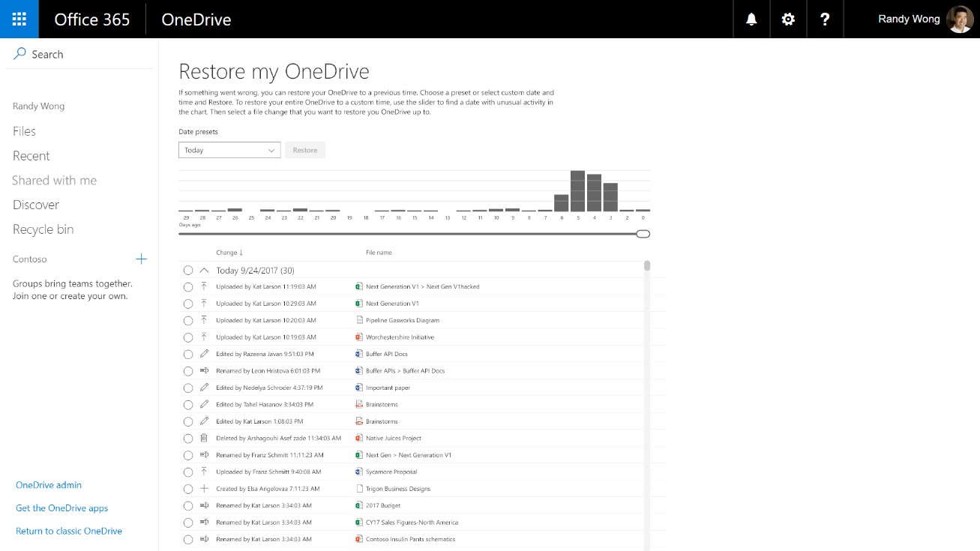980x551 pixels.
Task: Click the plus icon next to Contoso
Action: coord(141,259)
